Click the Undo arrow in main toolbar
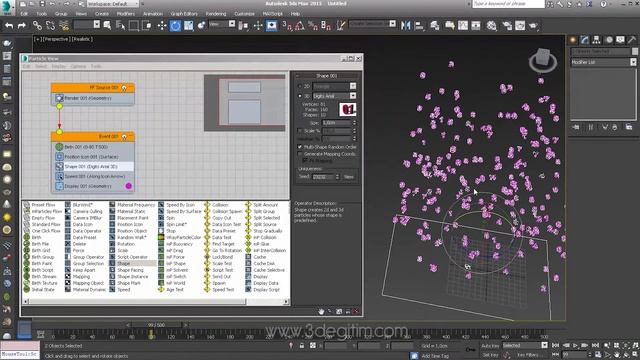The width and height of the screenshot is (640, 360). click(x=9, y=26)
